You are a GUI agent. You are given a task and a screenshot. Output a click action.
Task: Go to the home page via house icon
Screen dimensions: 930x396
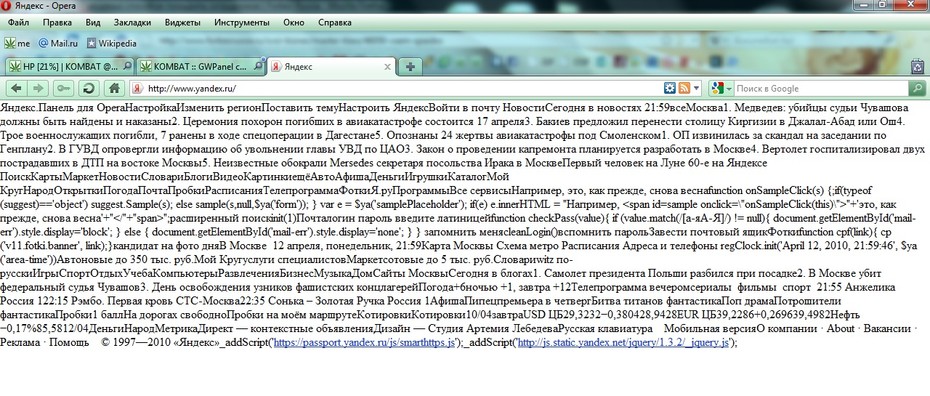pyautogui.click(x=114, y=88)
